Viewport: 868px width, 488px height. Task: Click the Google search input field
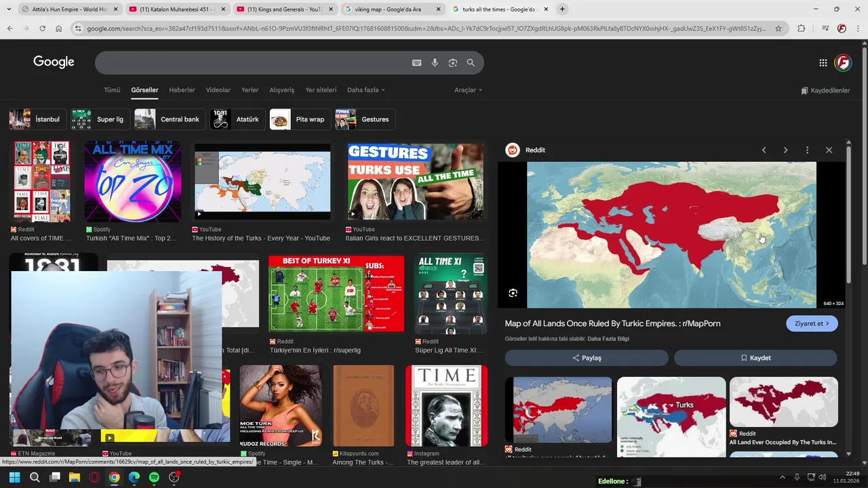pyautogui.click(x=251, y=62)
